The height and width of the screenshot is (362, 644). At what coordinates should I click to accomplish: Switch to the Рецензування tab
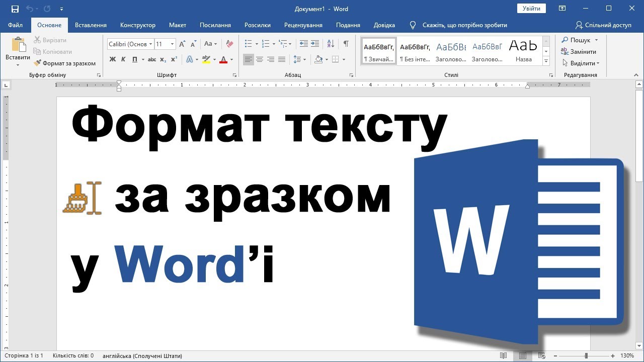tap(303, 25)
